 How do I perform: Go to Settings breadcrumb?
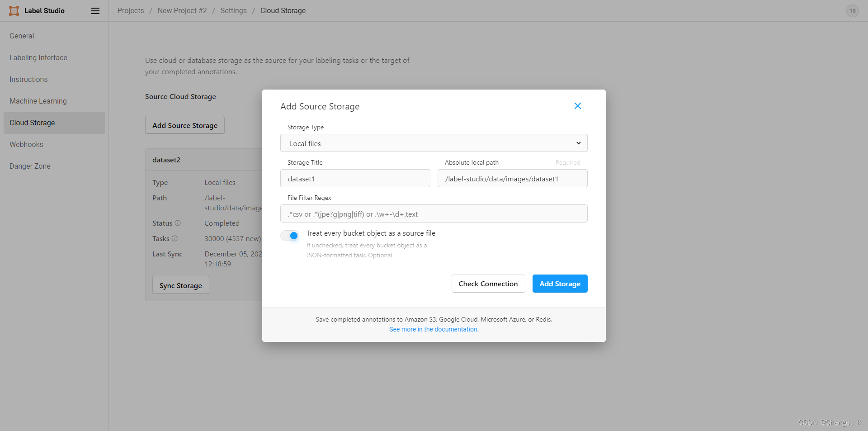(x=234, y=11)
